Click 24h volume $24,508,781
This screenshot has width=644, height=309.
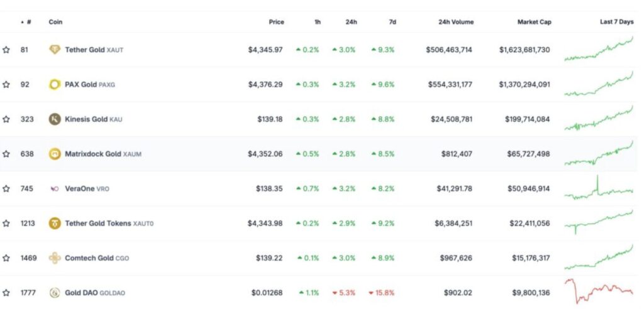[x=452, y=119]
